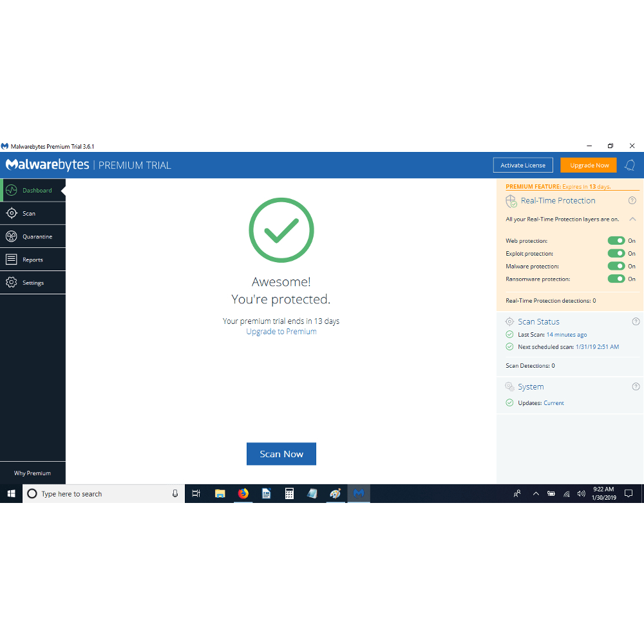Open Firefox from the taskbar
644x644 pixels.
pos(243,494)
